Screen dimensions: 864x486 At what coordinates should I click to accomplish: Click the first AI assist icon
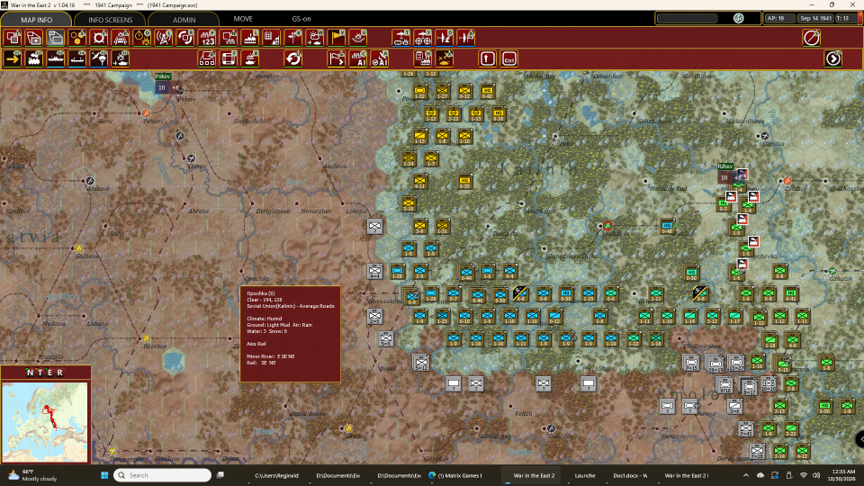[x=358, y=58]
